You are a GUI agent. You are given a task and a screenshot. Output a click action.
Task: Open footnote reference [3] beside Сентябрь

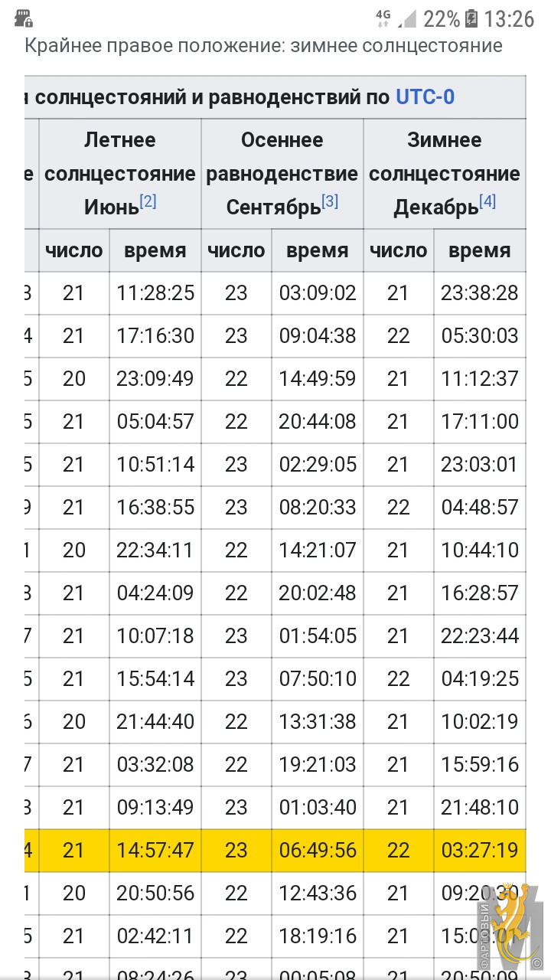[330, 201]
